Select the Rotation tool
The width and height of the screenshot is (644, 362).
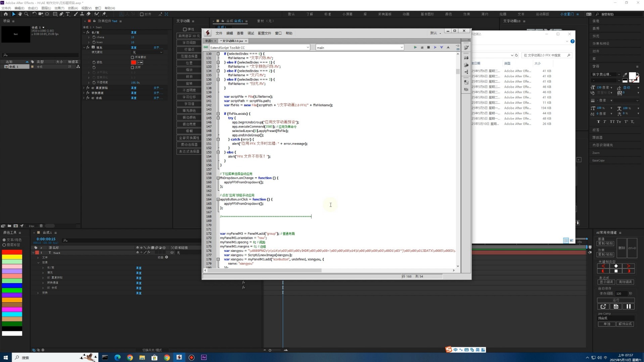click(x=34, y=14)
